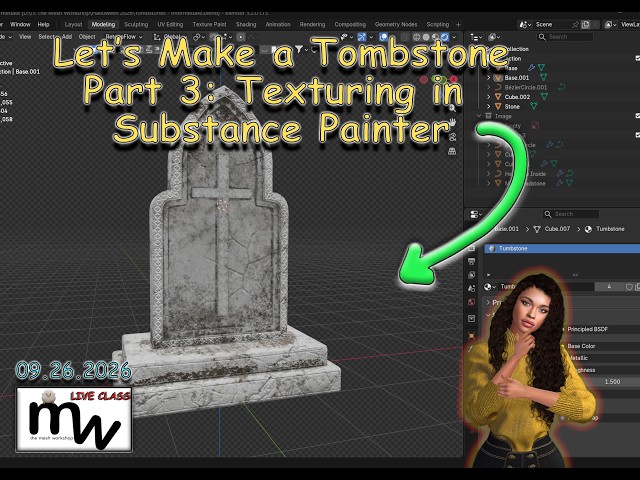
Task: Click the new scene icon
Action: 586,24
